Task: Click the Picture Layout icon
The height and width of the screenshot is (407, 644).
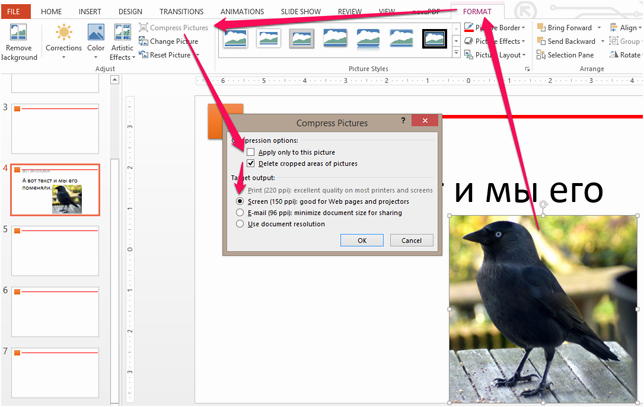Action: 469,55
